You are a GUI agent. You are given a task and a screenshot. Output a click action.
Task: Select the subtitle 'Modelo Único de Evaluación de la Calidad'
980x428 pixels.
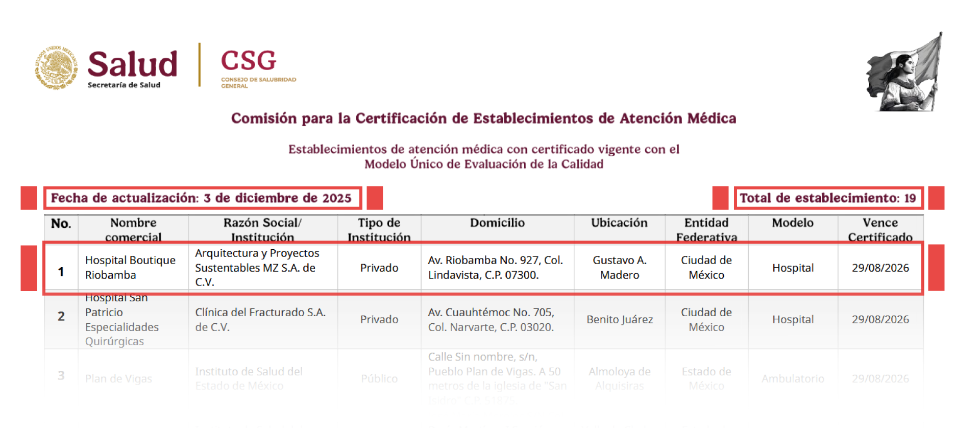point(484,164)
